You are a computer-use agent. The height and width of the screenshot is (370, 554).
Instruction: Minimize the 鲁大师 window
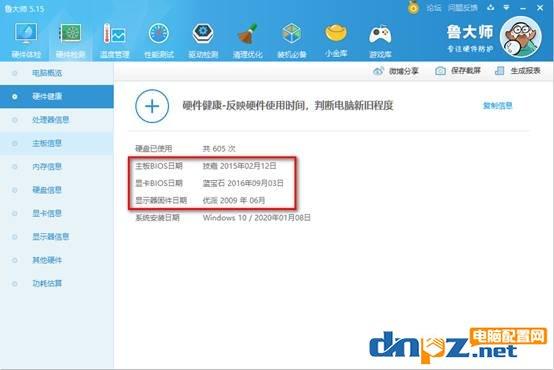pos(523,8)
